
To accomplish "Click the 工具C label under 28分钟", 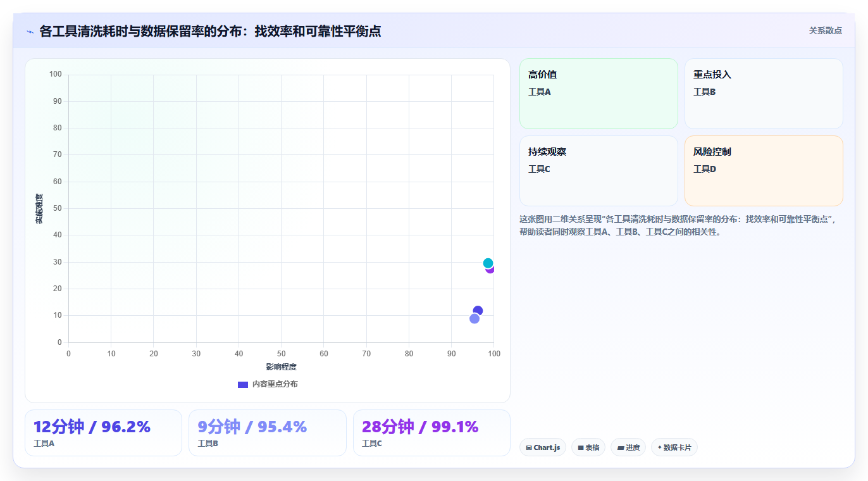I will point(372,444).
